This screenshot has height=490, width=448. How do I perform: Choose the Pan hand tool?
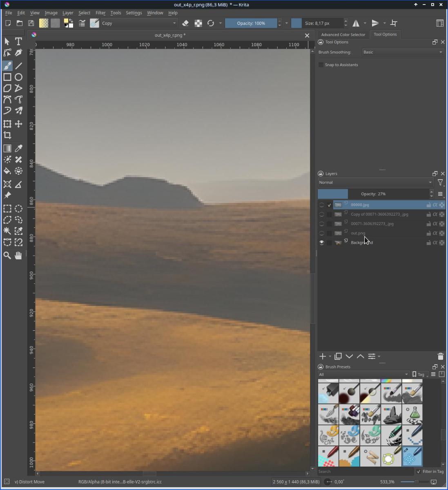point(18,256)
